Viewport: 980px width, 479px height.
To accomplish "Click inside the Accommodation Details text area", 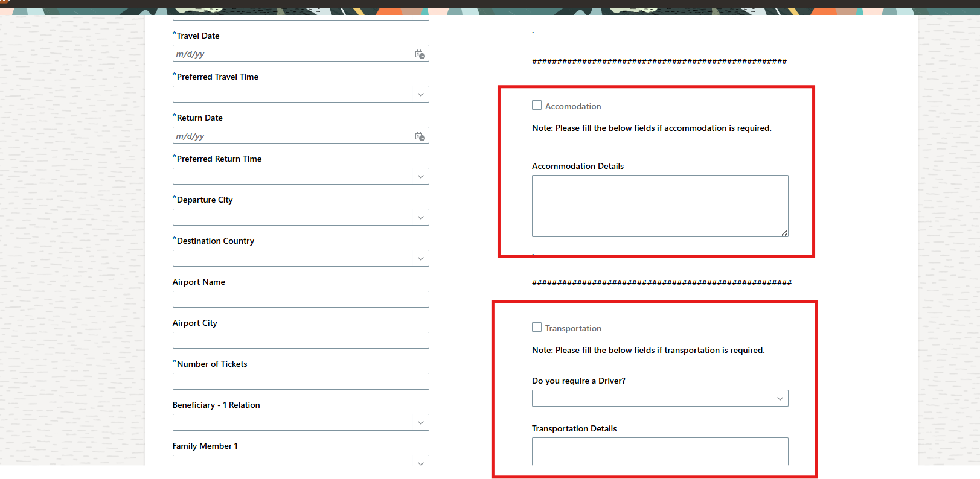I will (x=660, y=206).
